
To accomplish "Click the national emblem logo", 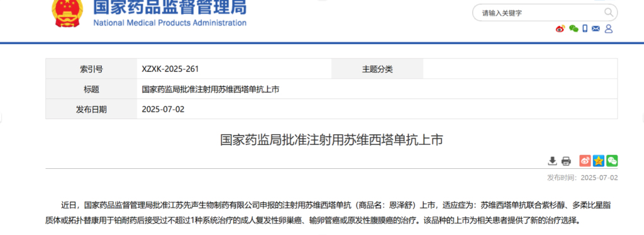I will point(67,13).
